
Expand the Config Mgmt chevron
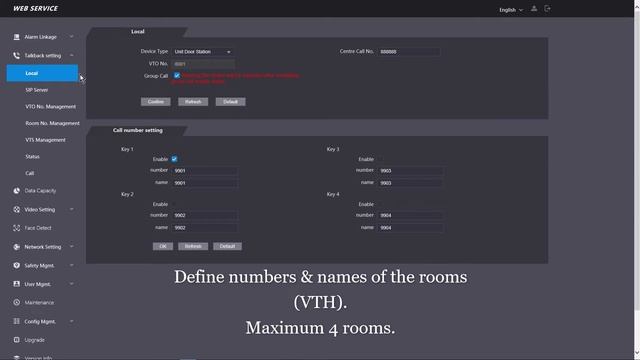coord(71,321)
